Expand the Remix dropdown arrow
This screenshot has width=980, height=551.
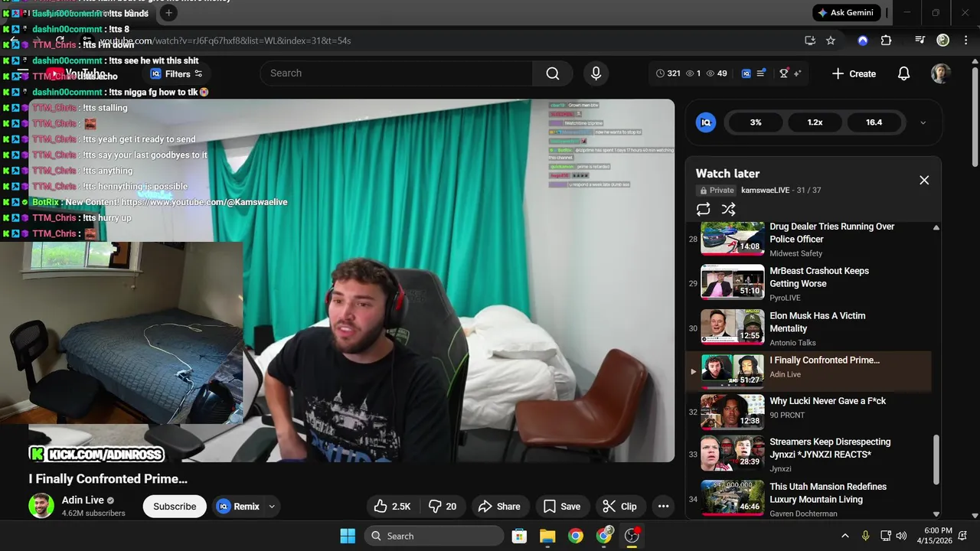[272, 506]
